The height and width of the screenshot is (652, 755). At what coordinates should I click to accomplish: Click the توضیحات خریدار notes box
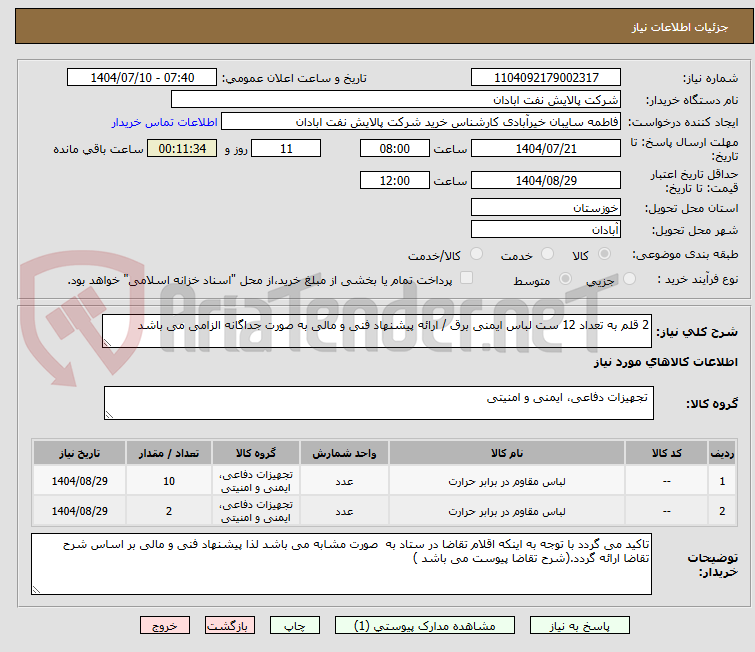click(x=341, y=564)
